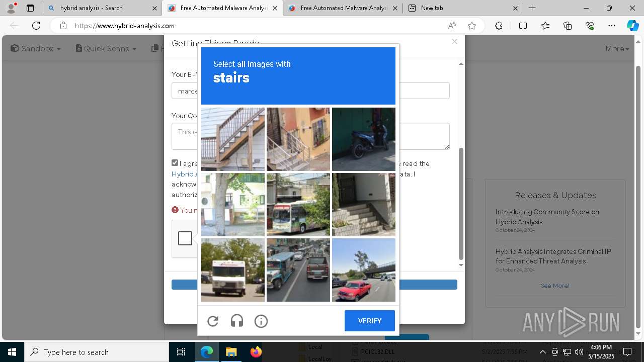Open Criminal IP integration article
Viewport: 644px width, 362px height.
[x=553, y=256]
